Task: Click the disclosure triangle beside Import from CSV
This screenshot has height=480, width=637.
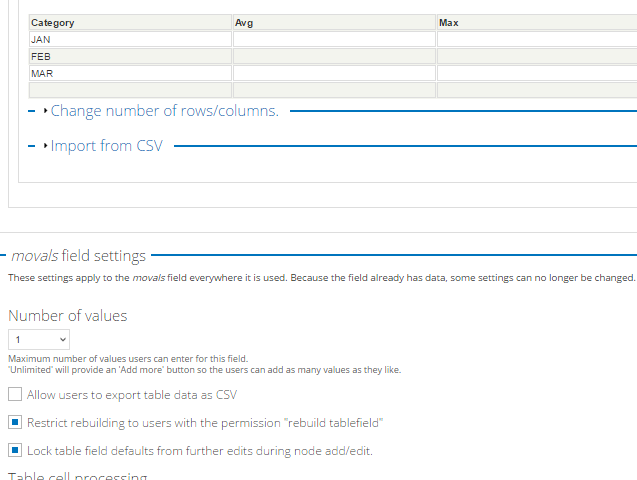Action: 46,145
